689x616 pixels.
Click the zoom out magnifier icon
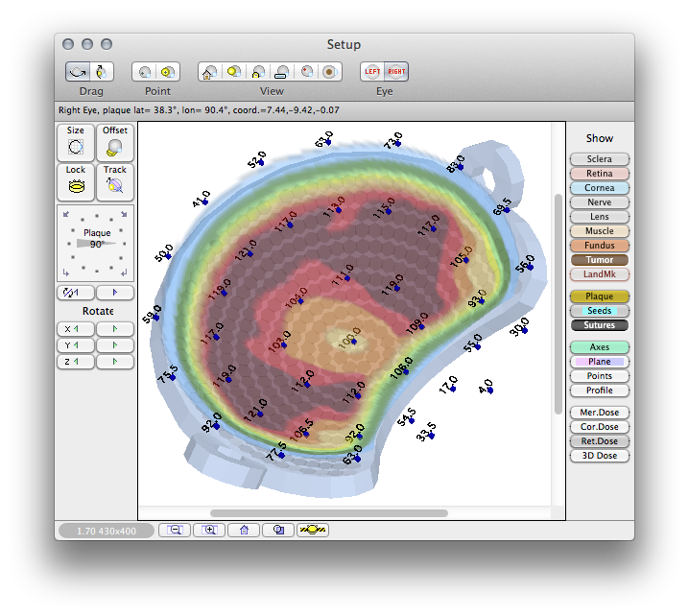point(176,530)
